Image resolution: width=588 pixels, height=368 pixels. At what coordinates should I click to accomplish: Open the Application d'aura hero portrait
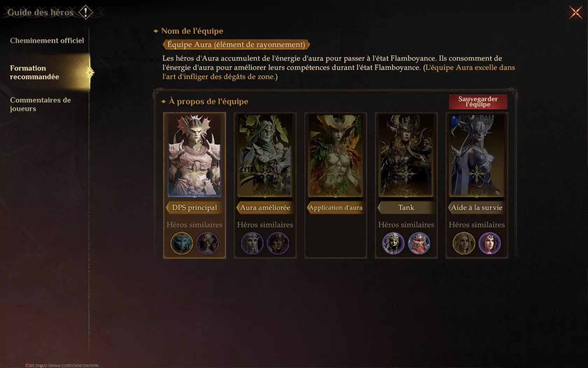(336, 156)
